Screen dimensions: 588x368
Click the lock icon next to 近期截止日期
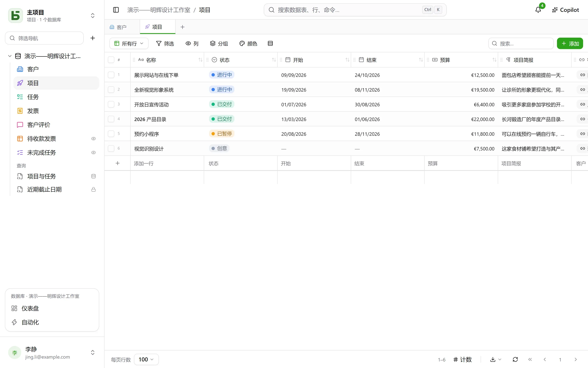pos(93,189)
